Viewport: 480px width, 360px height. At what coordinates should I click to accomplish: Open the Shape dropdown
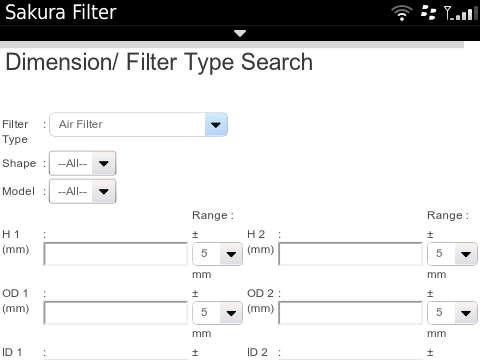point(82,163)
